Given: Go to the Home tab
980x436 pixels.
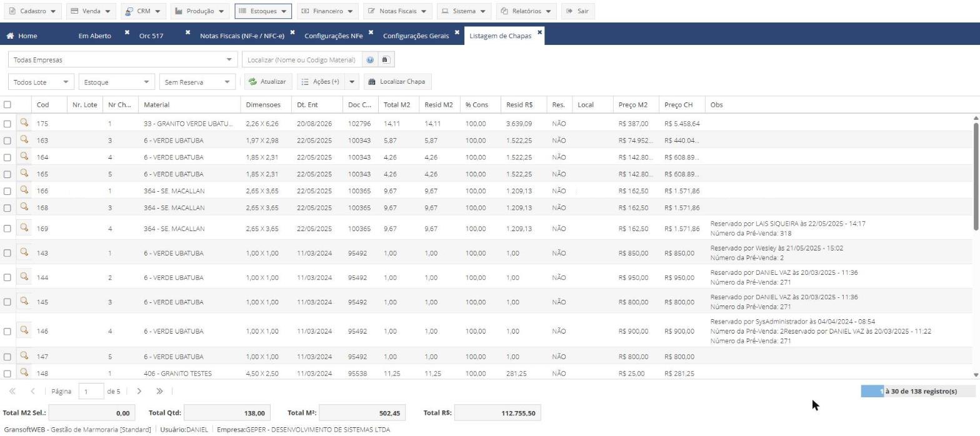Looking at the screenshot, I should coord(22,36).
